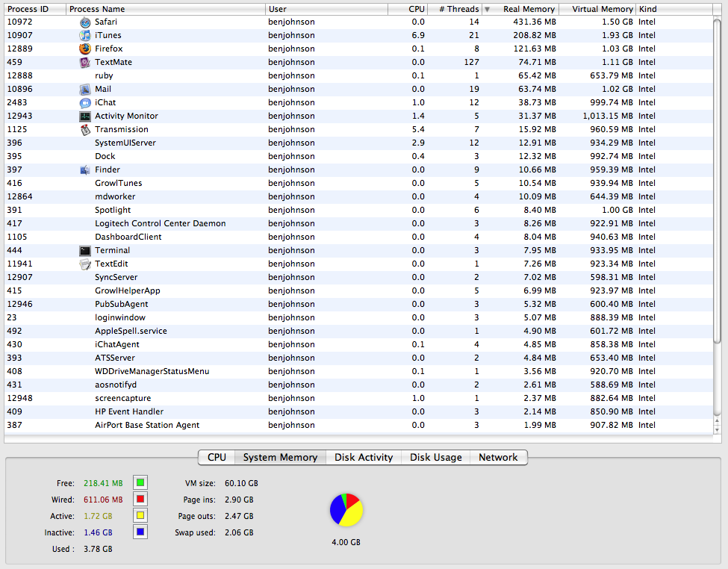Viewport: 728px width, 569px height.
Task: Select the Logitech Control Center Daemon row
Action: click(358, 223)
